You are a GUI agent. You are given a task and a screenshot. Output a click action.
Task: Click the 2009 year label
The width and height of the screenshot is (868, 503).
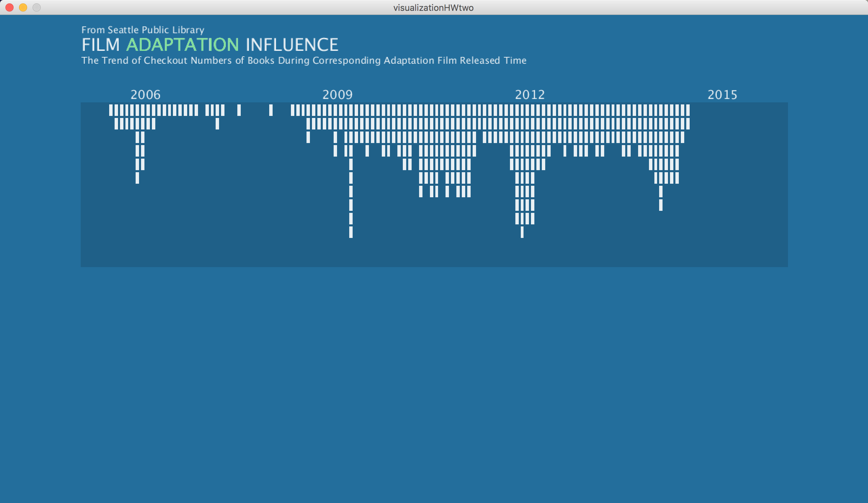coord(337,95)
